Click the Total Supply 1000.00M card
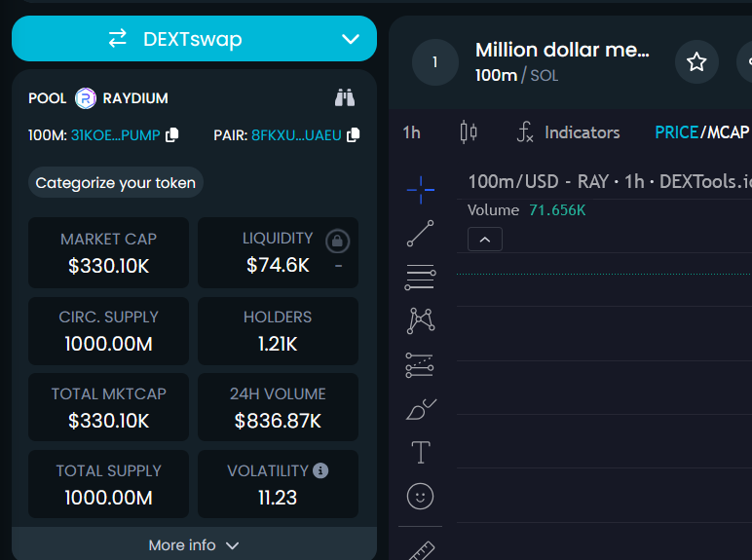The image size is (752, 560). (x=108, y=484)
